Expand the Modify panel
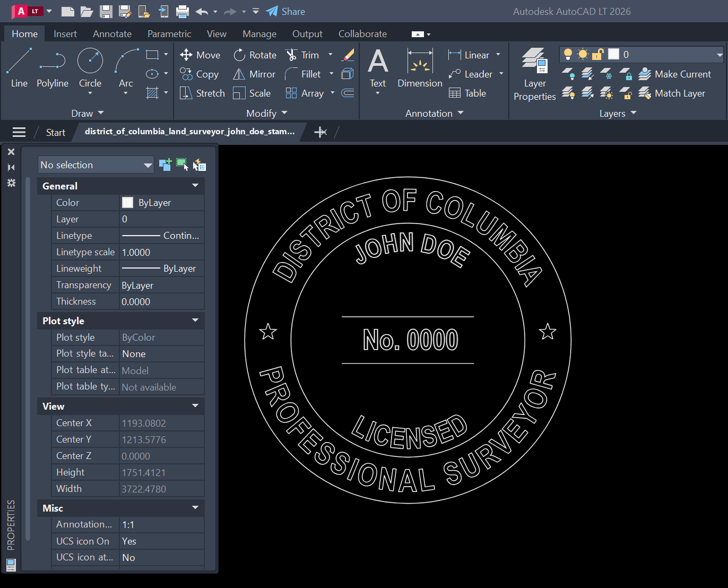 [267, 113]
